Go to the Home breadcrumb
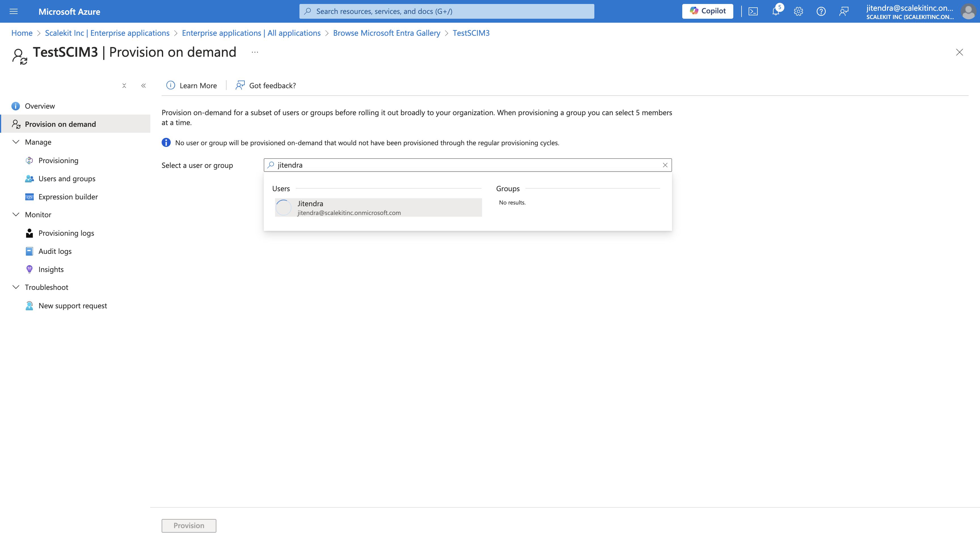This screenshot has height=544, width=980. point(22,33)
